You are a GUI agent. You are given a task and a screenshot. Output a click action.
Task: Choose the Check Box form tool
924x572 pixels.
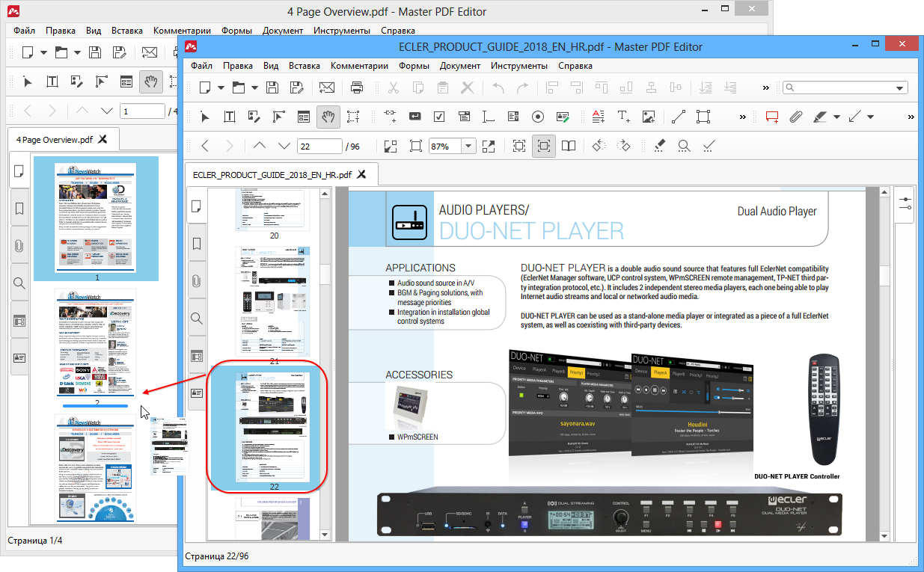click(439, 117)
